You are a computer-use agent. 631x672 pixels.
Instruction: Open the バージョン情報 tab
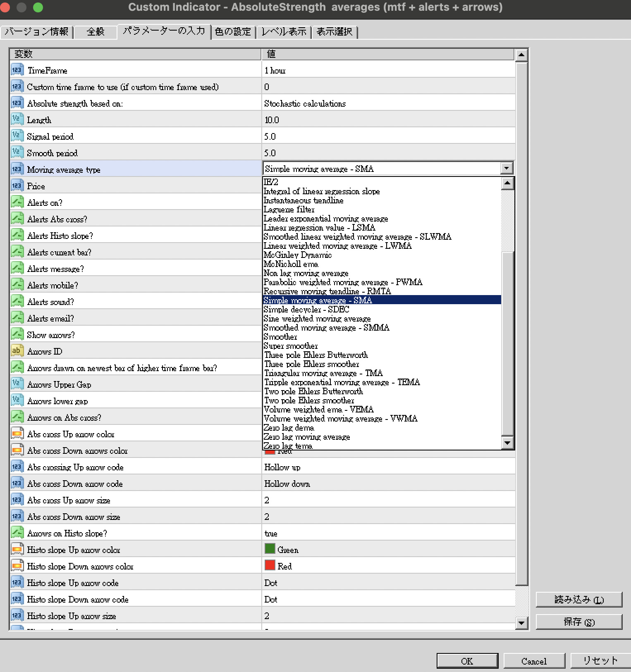37,31
